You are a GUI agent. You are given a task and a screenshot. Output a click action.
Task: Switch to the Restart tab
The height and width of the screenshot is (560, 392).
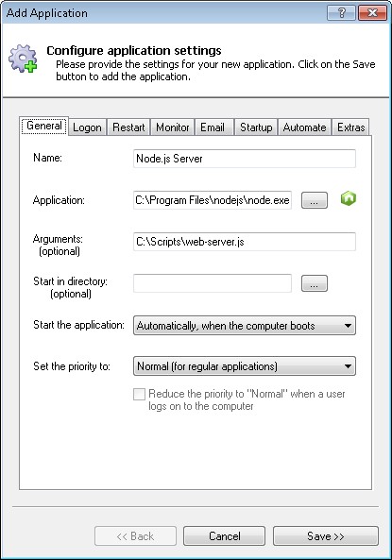[128, 127]
